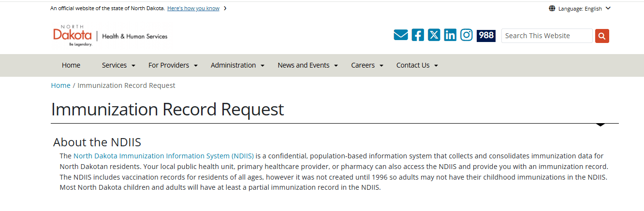Click the LinkedIn icon
Viewport: 644px width, 211px height.
pyautogui.click(x=450, y=35)
